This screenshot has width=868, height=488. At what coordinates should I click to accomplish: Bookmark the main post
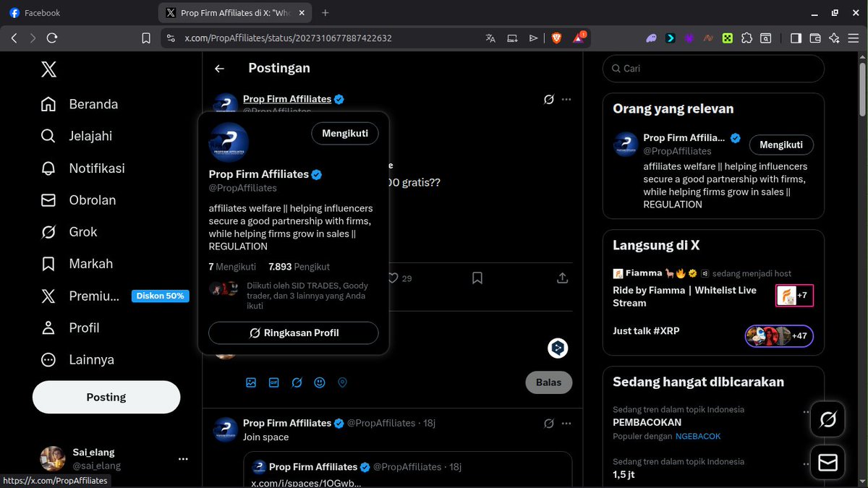pyautogui.click(x=477, y=278)
